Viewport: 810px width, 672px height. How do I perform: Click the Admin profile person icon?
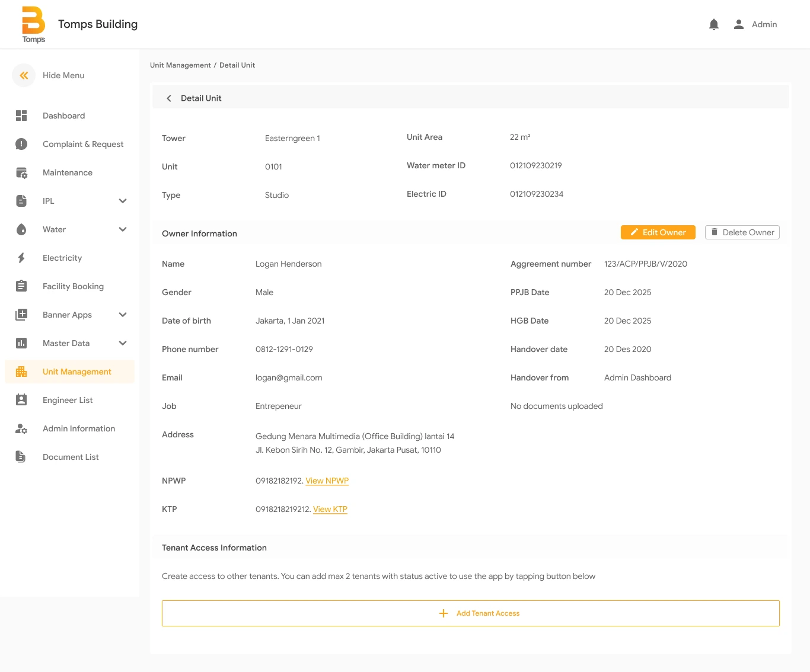[x=738, y=24]
